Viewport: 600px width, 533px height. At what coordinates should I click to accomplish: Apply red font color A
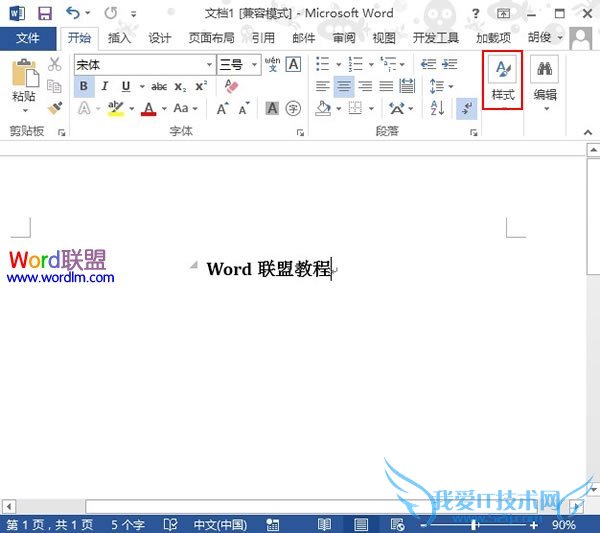148,109
